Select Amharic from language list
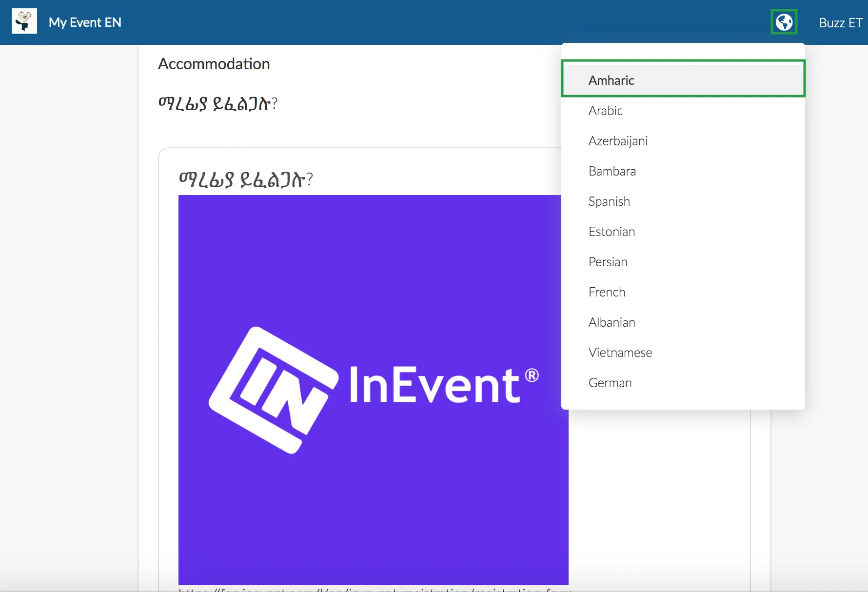Screen dimensions: 868x592 [x=683, y=80]
